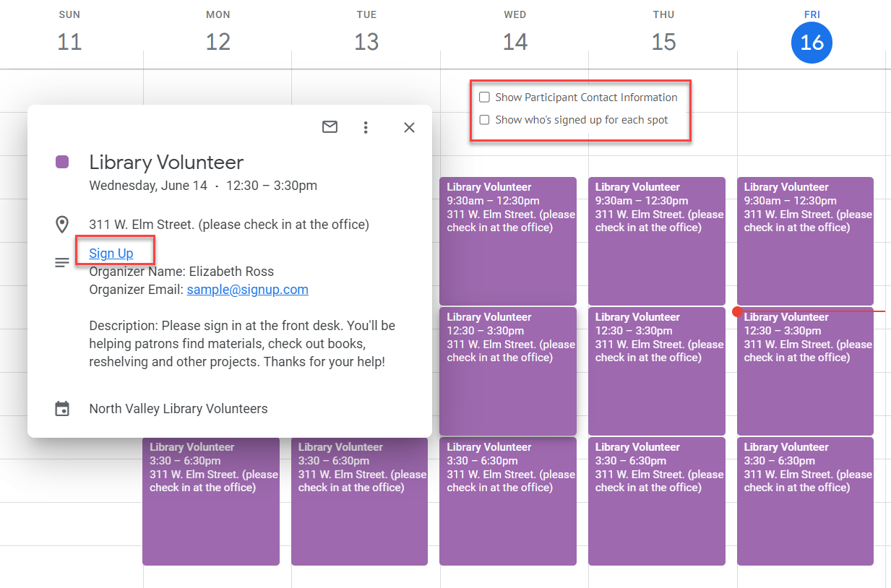The image size is (891, 588).
Task: Click the email envelope icon in event popup
Action: click(330, 127)
